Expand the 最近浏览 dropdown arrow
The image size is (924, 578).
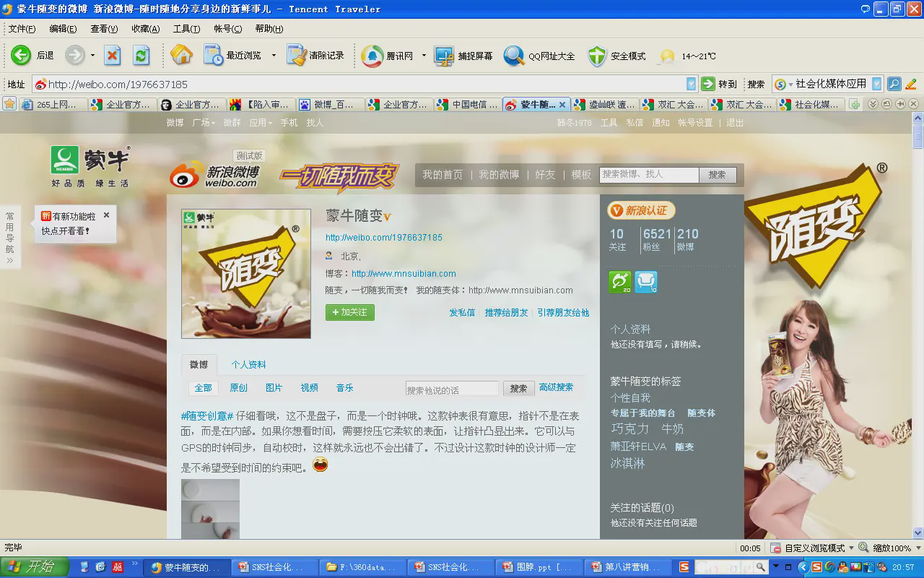coord(274,56)
